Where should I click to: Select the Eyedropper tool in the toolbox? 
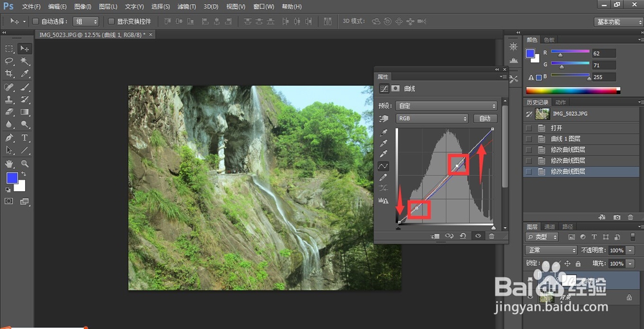click(x=24, y=73)
